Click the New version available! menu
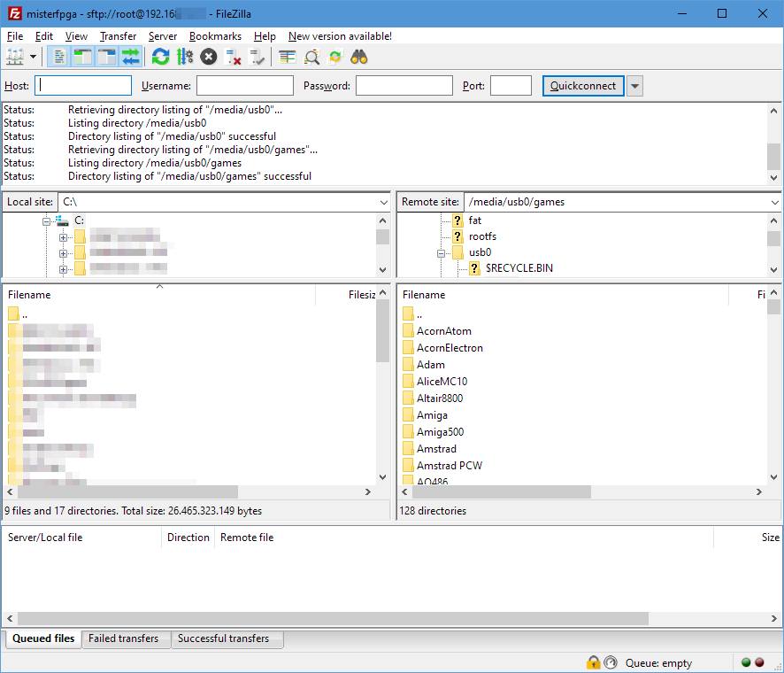The width and height of the screenshot is (784, 673). (x=340, y=36)
